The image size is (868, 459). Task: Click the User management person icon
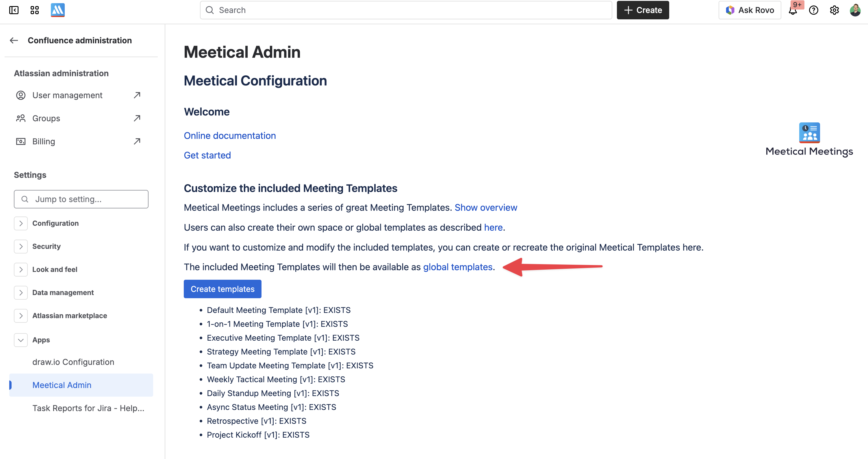pos(21,95)
